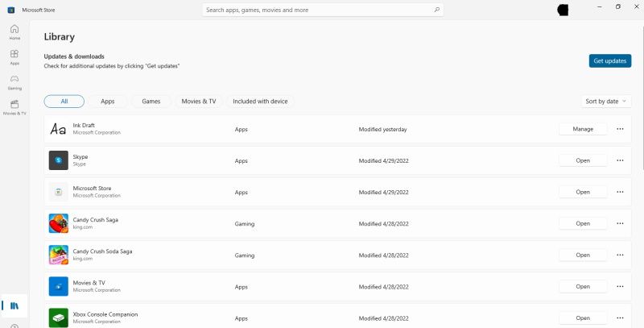This screenshot has width=644, height=328.
Task: Select the Included with device filter
Action: (260, 101)
